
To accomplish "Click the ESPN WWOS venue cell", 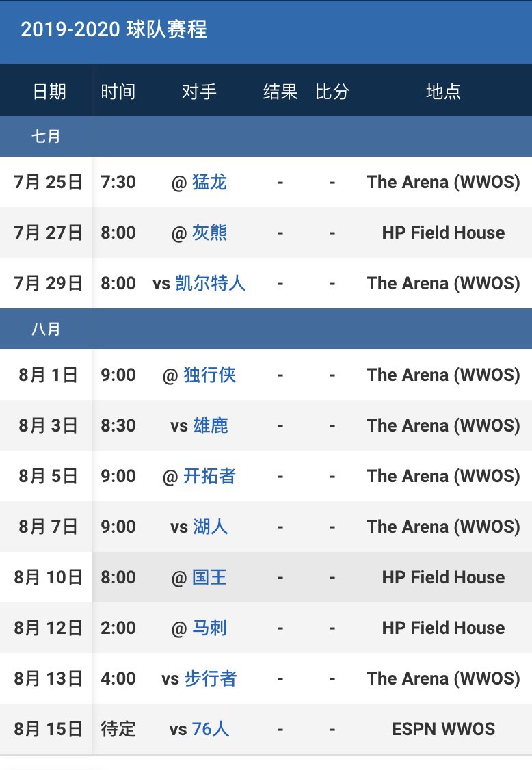I will coord(443,729).
